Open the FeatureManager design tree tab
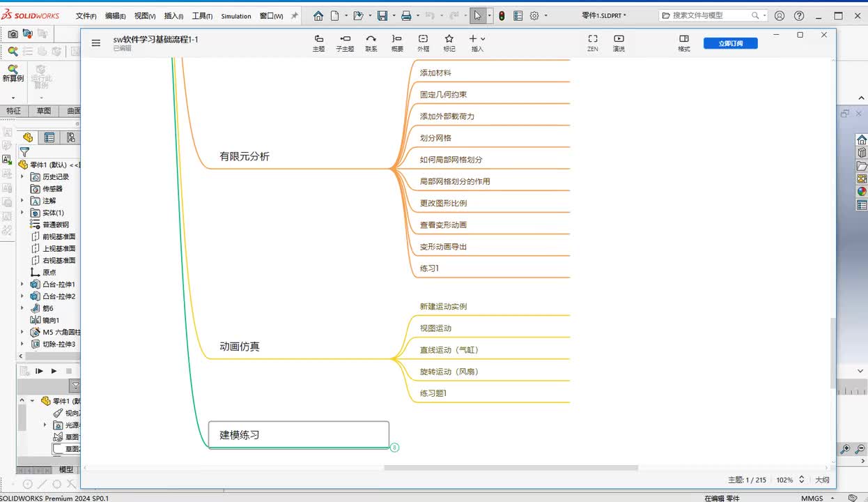Image resolution: width=868 pixels, height=502 pixels. point(28,137)
